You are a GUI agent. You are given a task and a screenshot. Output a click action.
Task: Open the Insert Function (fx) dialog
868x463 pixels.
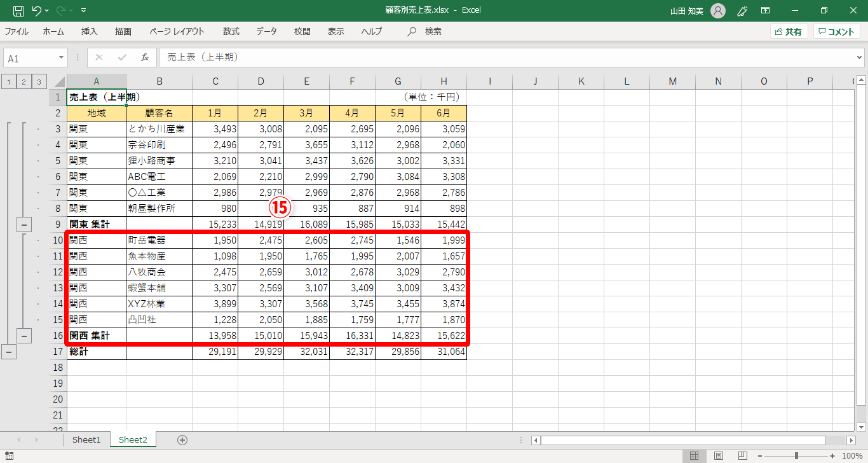[145, 57]
